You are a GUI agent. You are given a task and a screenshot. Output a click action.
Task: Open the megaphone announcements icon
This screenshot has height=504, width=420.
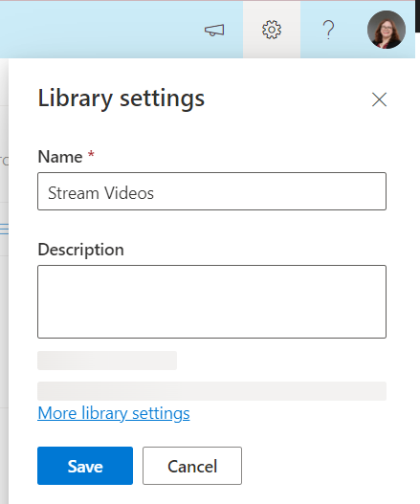click(x=214, y=31)
